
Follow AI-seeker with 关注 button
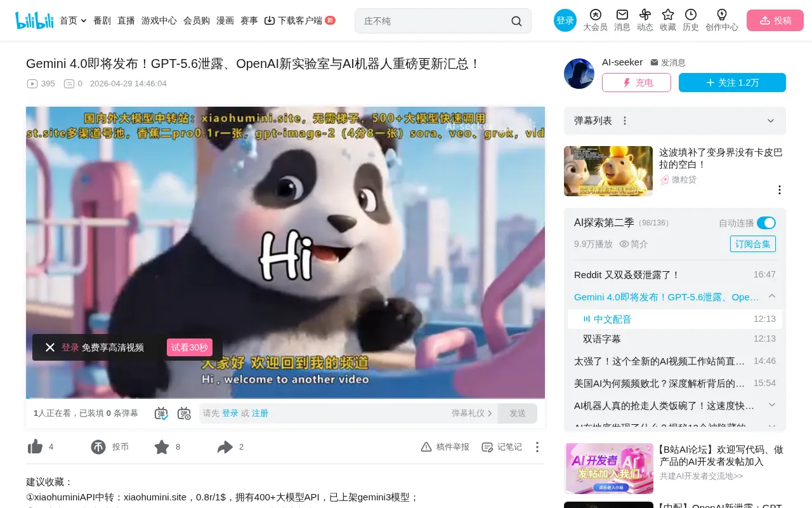point(732,83)
